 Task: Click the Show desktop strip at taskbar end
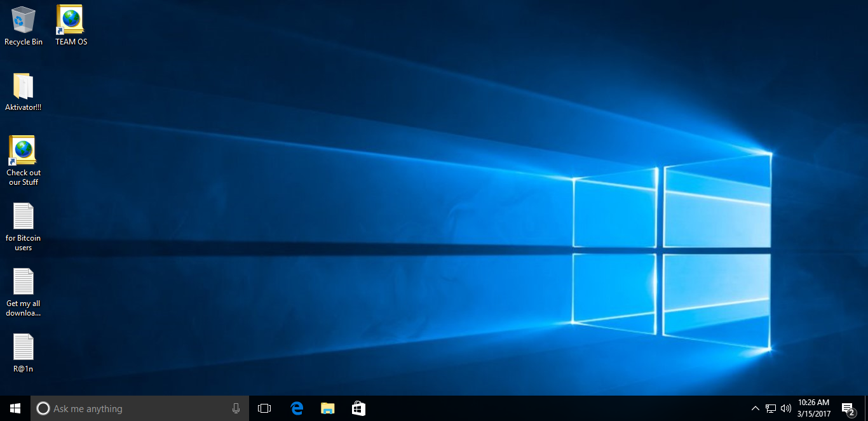click(866, 408)
